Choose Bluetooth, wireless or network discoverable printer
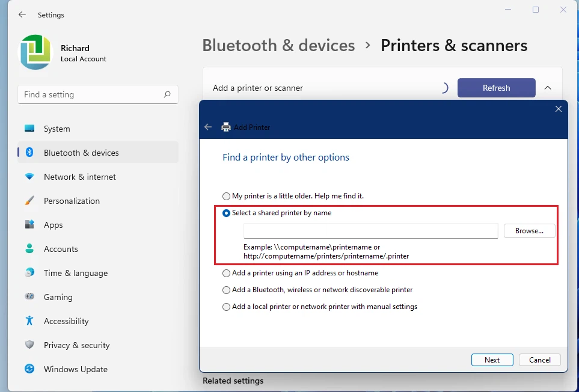 [226, 290]
